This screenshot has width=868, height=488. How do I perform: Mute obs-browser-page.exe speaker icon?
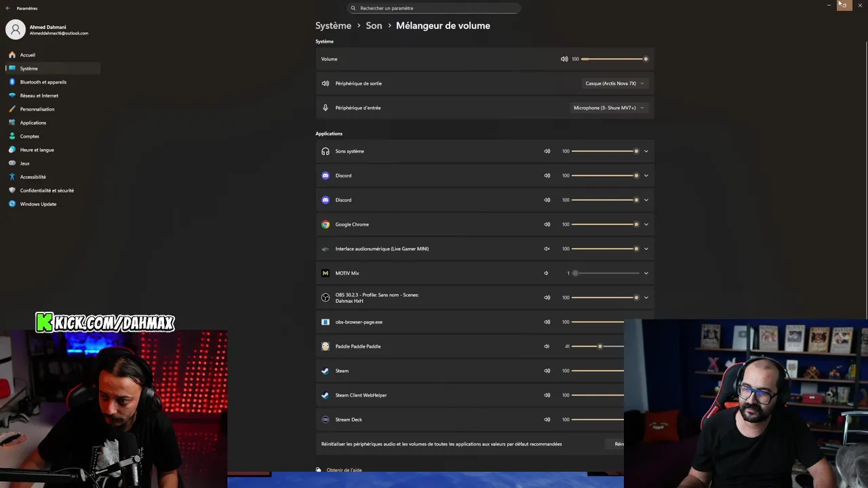pyautogui.click(x=547, y=322)
